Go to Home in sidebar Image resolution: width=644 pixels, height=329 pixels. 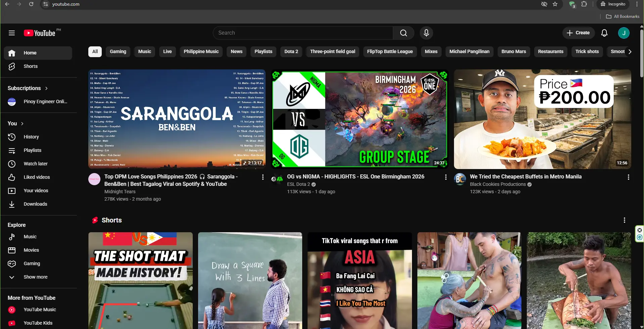pos(38,53)
